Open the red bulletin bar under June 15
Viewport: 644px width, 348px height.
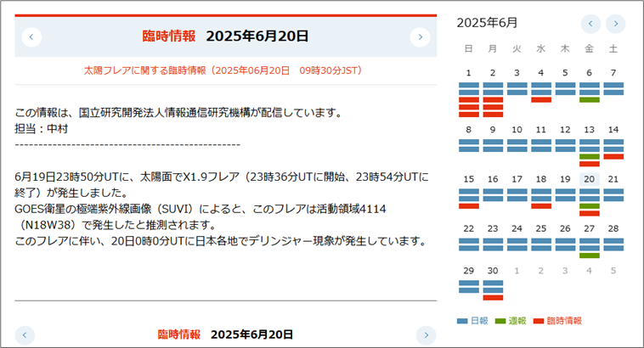469,205
